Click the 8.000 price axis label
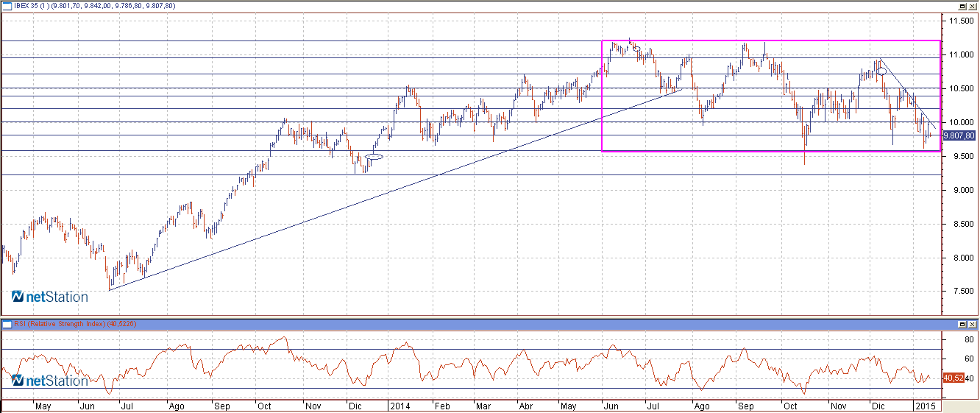 (963, 258)
